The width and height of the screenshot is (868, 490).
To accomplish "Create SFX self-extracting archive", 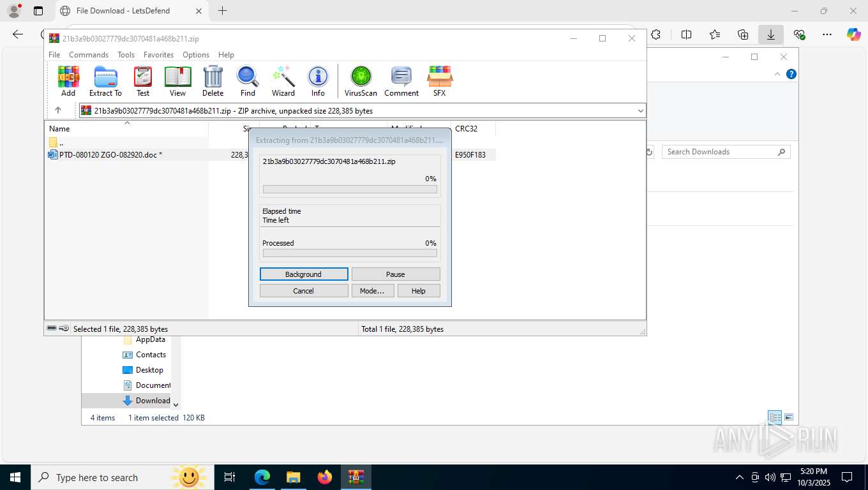I will coord(439,81).
